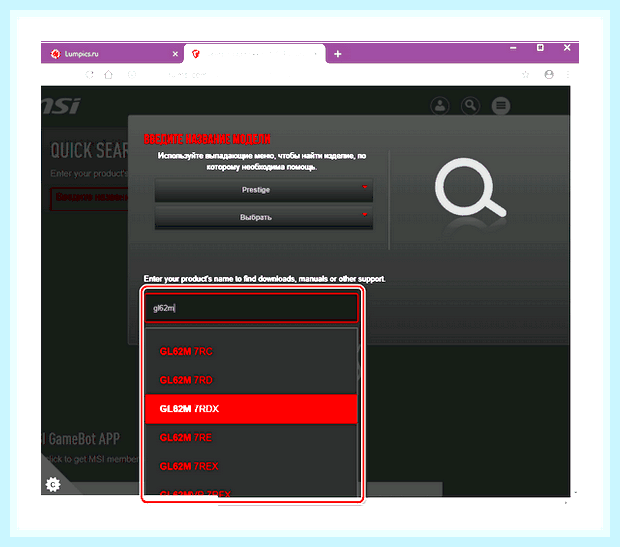Select GL62M 7RE suggestion

coord(251,437)
